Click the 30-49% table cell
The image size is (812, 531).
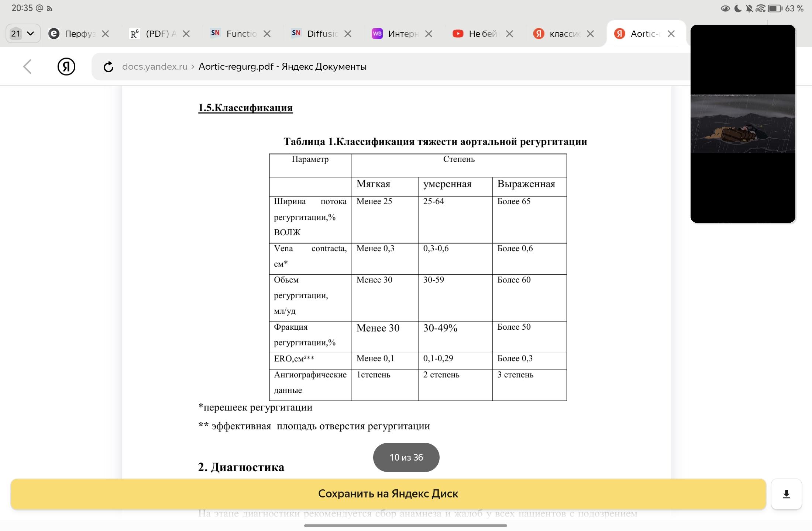point(455,337)
